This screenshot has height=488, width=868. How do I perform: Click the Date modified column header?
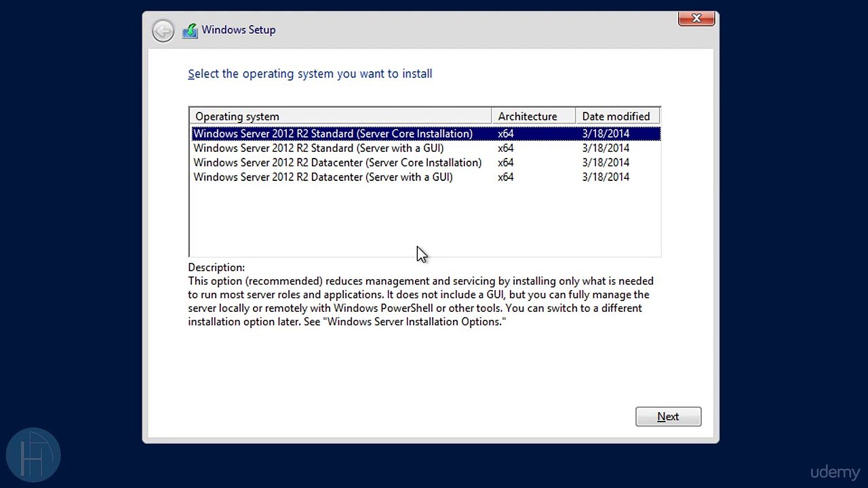click(617, 117)
